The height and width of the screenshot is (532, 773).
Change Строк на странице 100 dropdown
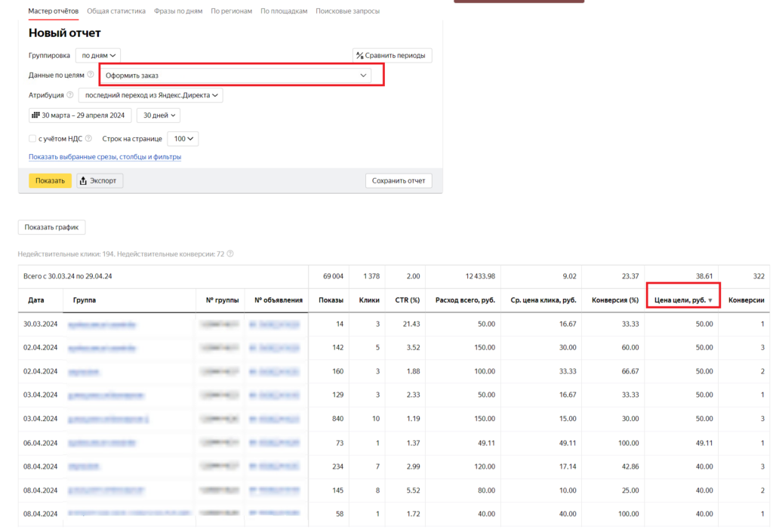(x=183, y=139)
